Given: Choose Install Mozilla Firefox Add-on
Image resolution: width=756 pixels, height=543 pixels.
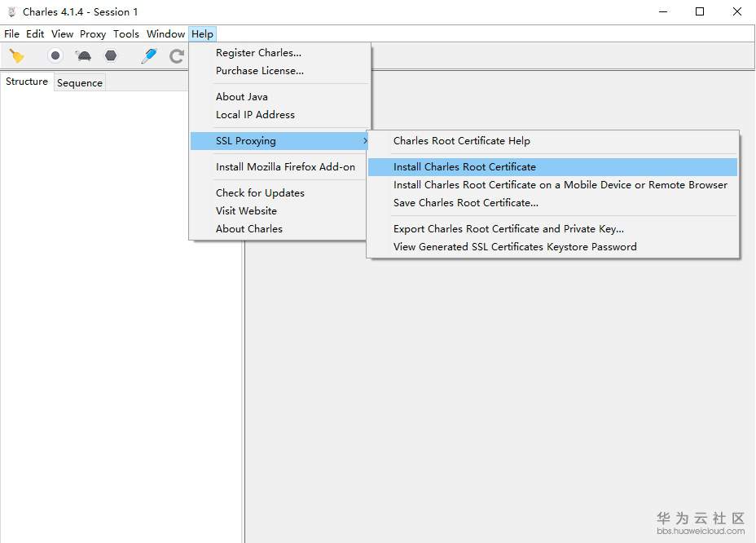Looking at the screenshot, I should tap(279, 167).
